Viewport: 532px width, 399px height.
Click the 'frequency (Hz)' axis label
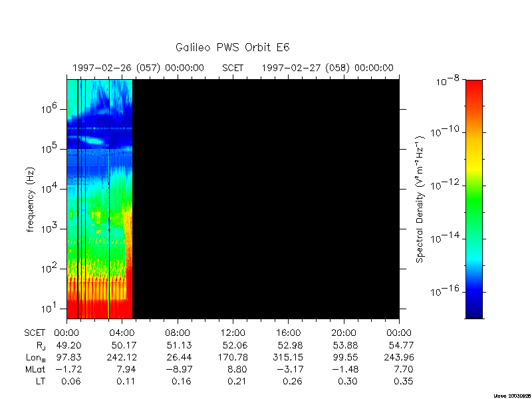(31, 199)
